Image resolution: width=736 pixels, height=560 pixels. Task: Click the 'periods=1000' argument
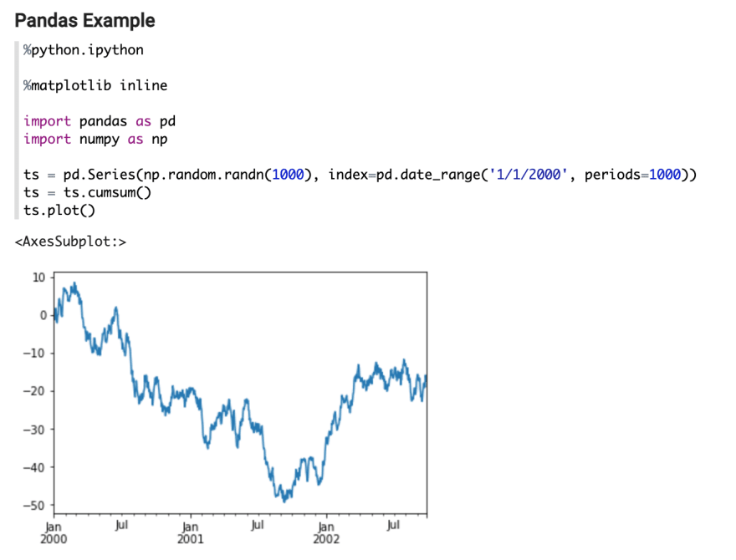(633, 175)
